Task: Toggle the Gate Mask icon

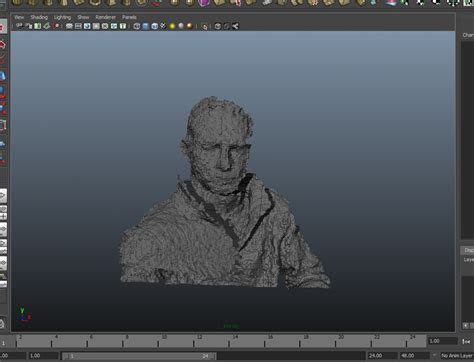Action: [96, 26]
